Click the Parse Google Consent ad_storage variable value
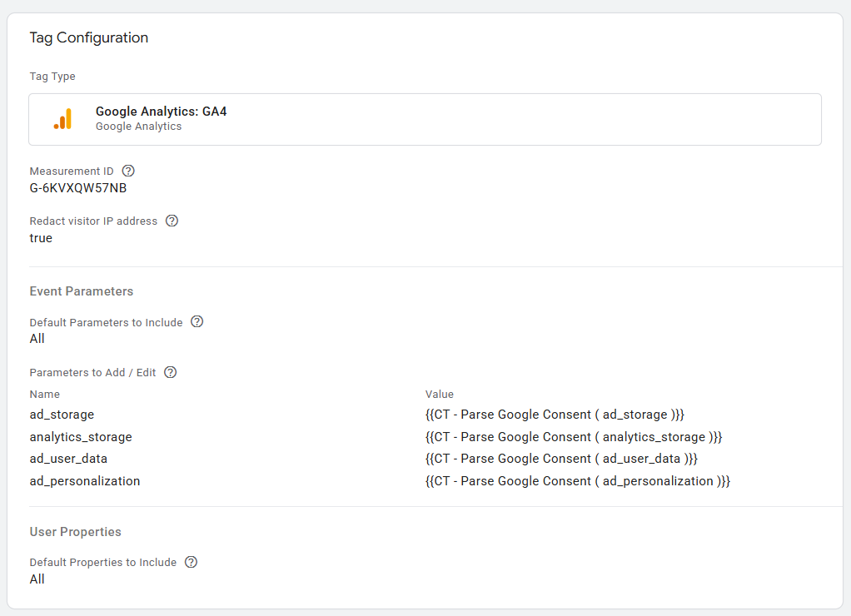851x616 pixels. click(555, 415)
